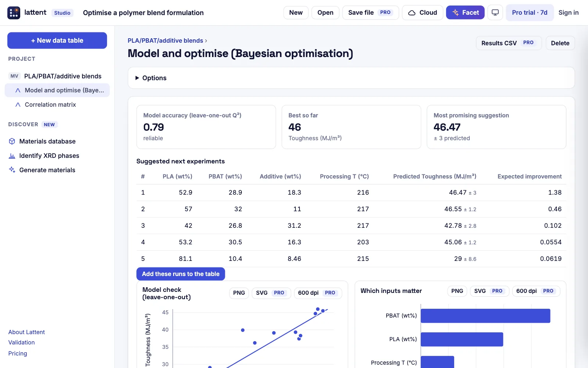588x368 pixels.
Task: Click Model check chart data point near 40
Action: 243,330
